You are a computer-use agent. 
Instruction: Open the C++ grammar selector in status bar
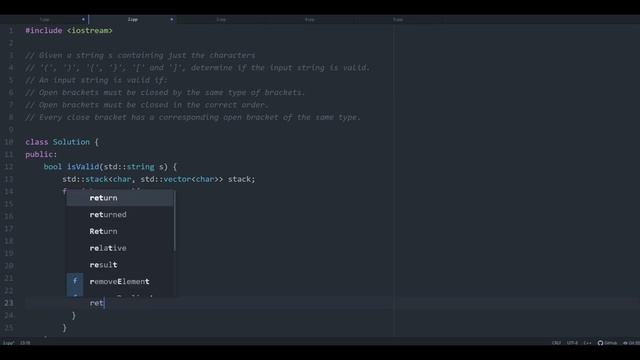tap(587, 343)
